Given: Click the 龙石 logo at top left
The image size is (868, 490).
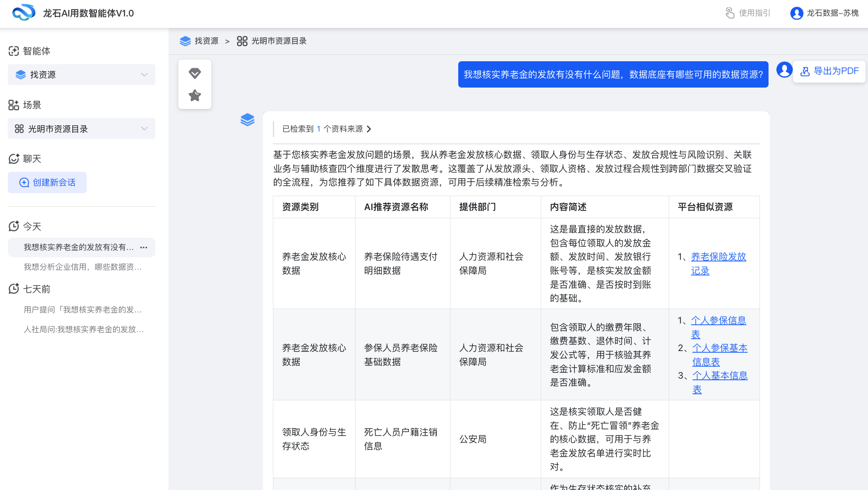Looking at the screenshot, I should click(24, 13).
